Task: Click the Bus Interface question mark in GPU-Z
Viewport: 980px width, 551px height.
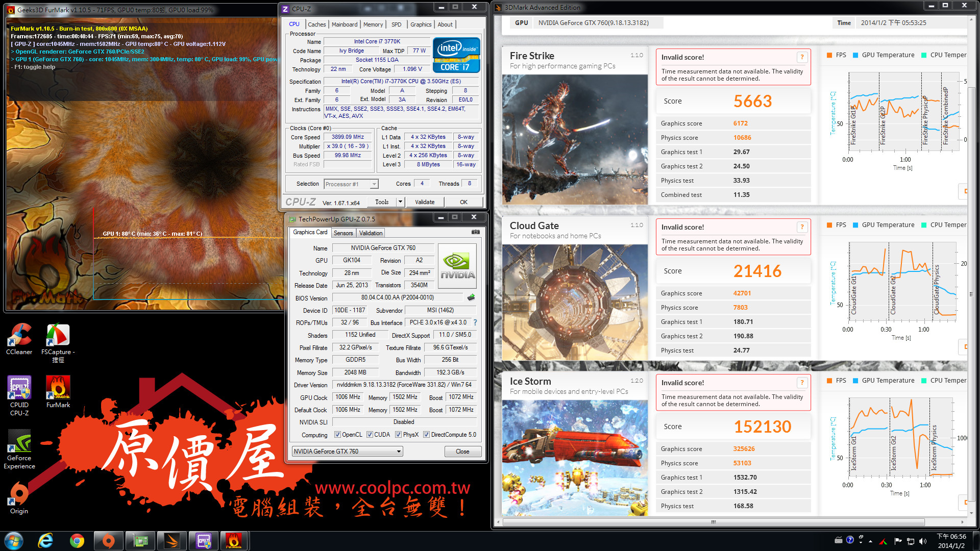Action: click(475, 322)
